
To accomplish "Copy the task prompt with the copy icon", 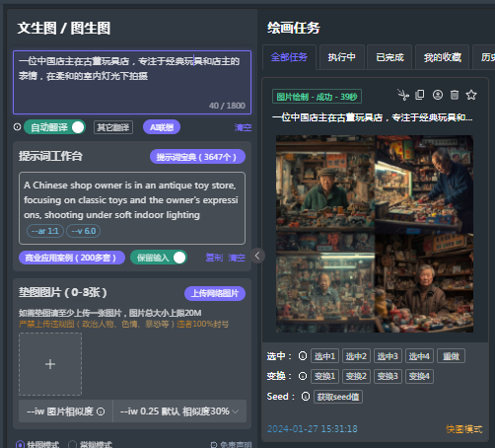I will pos(419,95).
